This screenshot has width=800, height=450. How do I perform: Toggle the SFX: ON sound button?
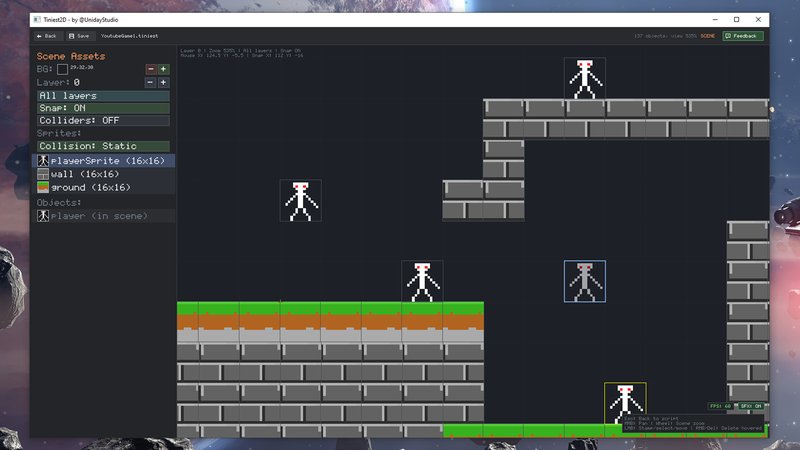[751, 406]
